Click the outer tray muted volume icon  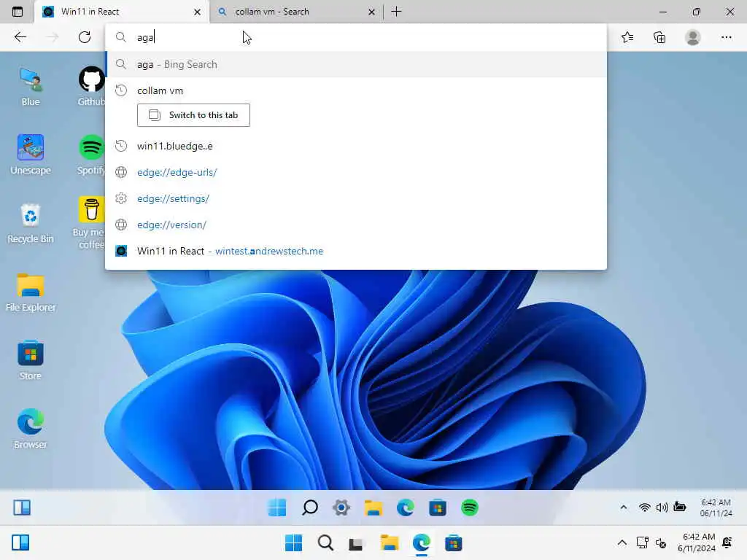(x=661, y=542)
